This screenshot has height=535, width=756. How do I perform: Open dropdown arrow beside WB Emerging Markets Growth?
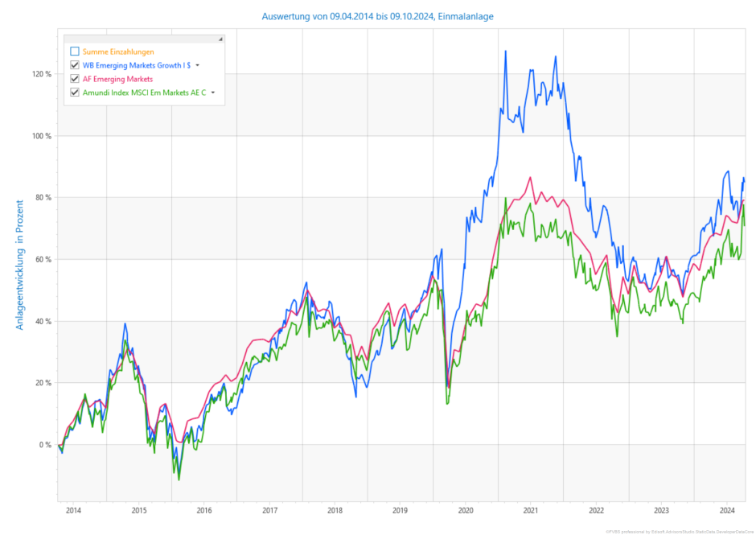[x=198, y=65]
